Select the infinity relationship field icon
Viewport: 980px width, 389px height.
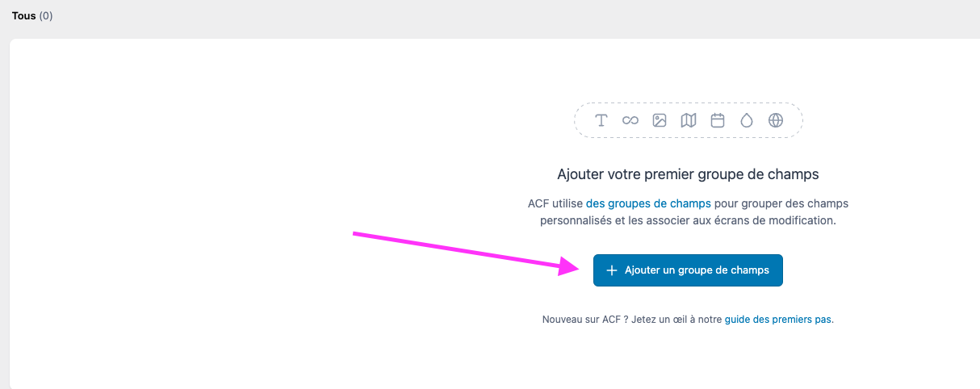click(630, 120)
